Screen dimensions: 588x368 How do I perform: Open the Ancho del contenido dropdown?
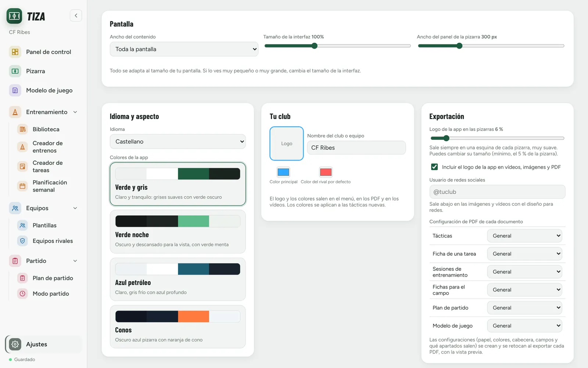point(184,49)
